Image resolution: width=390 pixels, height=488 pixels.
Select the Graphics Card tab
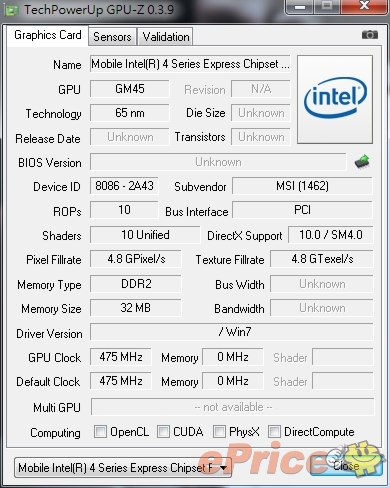[x=48, y=35]
